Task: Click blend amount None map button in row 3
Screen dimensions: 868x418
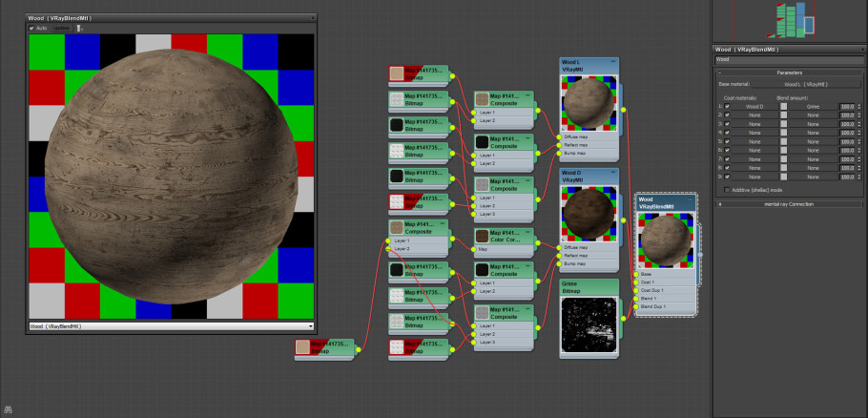Action: coord(813,124)
